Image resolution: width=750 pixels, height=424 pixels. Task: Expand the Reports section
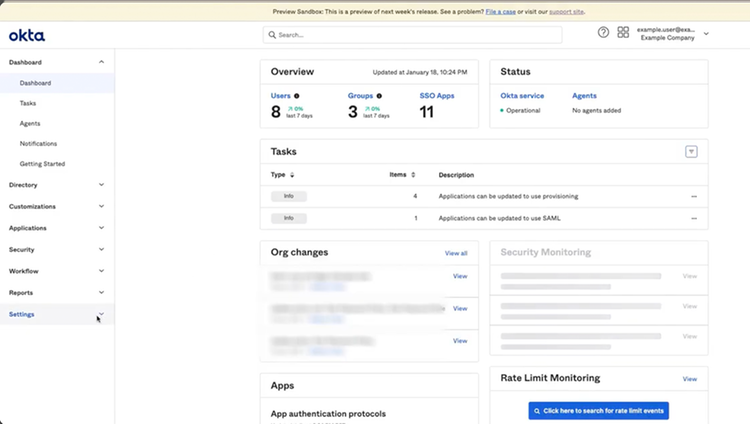tap(56, 292)
